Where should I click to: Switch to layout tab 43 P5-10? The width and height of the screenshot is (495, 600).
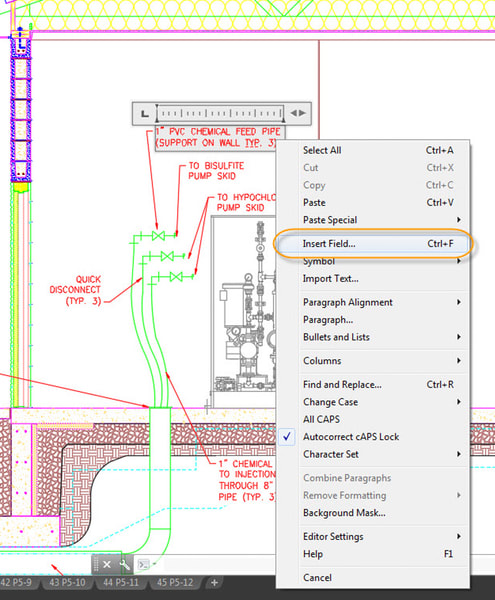[x=67, y=583]
